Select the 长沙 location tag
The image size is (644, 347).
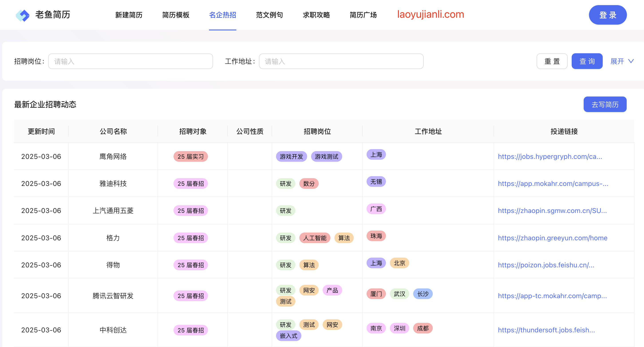click(x=423, y=294)
